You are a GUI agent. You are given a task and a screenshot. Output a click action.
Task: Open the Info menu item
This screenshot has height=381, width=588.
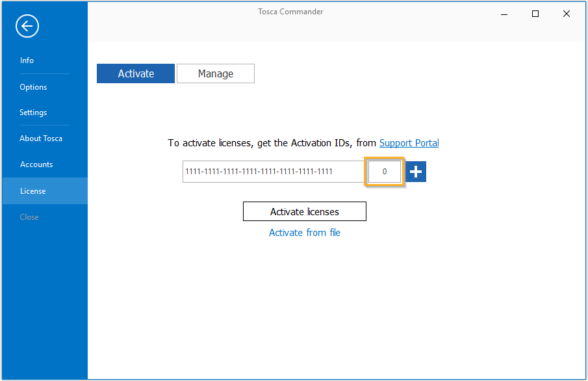coord(27,60)
